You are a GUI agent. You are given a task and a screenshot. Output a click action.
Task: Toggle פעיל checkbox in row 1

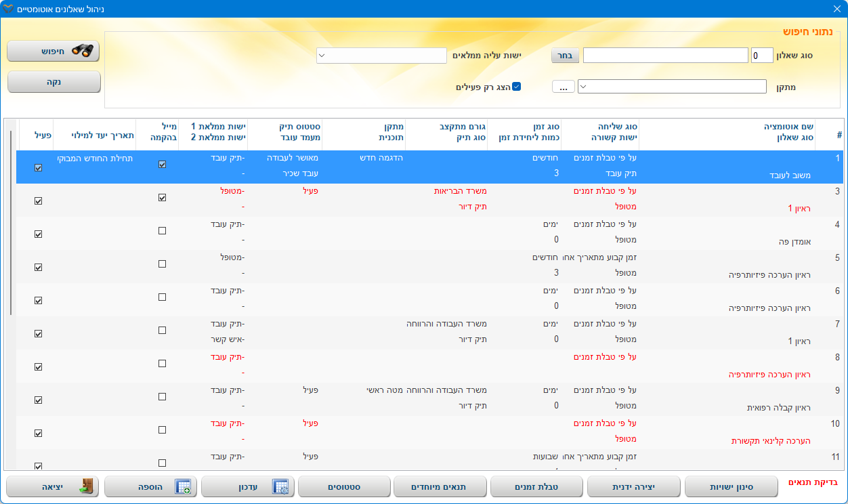tap(38, 167)
